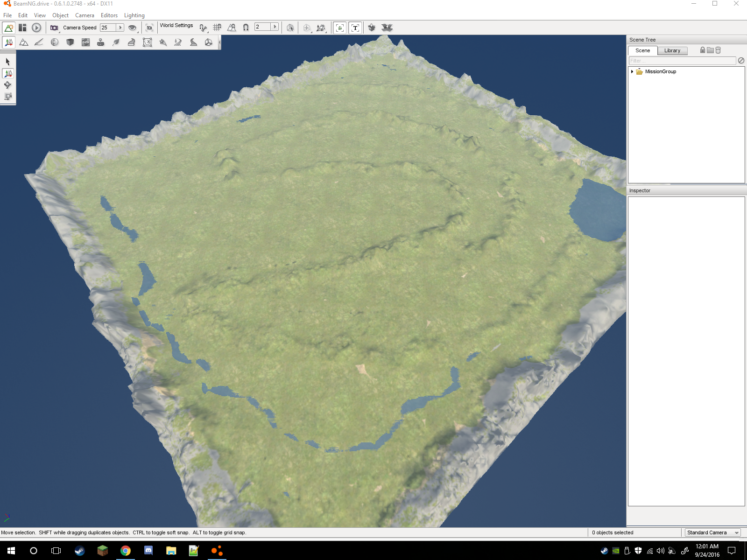Open the World Editor landscape icon
The height and width of the screenshot is (560, 747).
(x=8, y=28)
